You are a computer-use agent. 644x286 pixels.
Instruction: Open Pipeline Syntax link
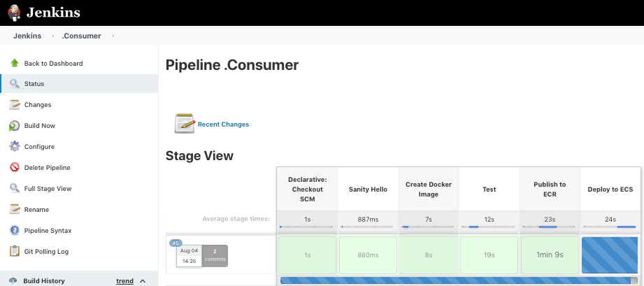pyautogui.click(x=48, y=231)
